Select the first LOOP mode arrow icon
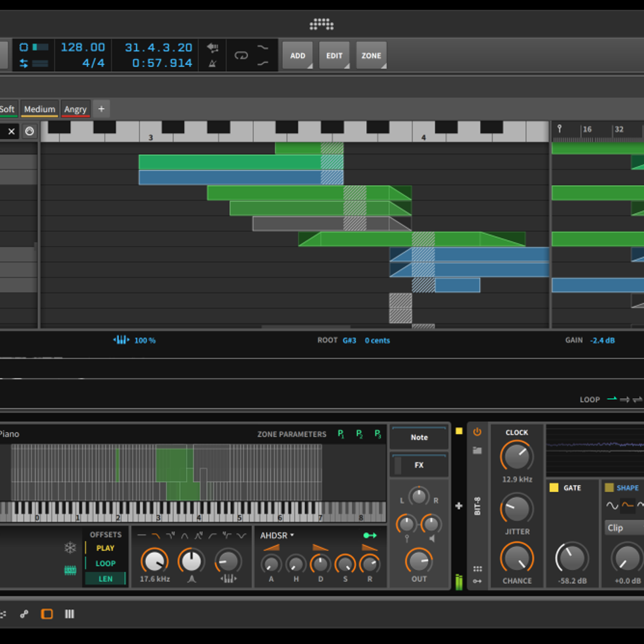The height and width of the screenshot is (644, 644). [x=612, y=399]
